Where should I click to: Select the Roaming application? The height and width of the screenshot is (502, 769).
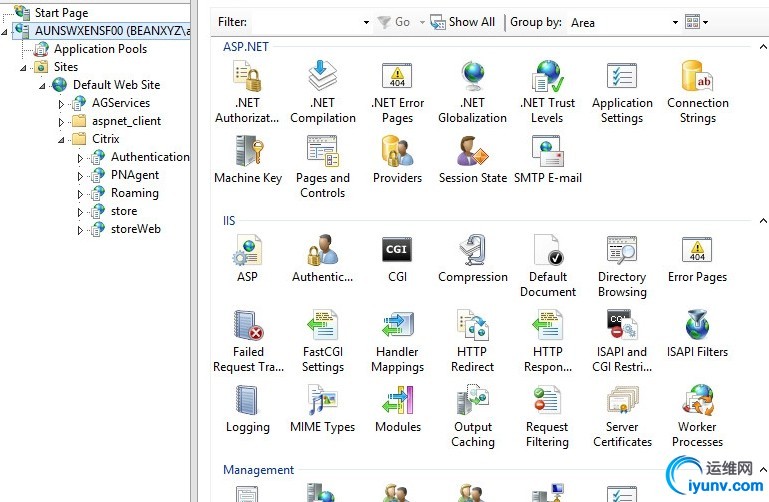(x=134, y=193)
